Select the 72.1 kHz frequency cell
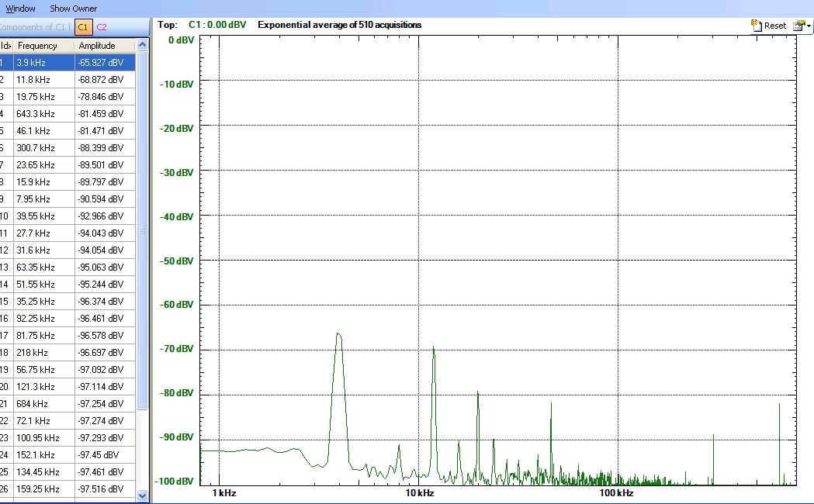This screenshot has height=504, width=814. (x=44, y=420)
